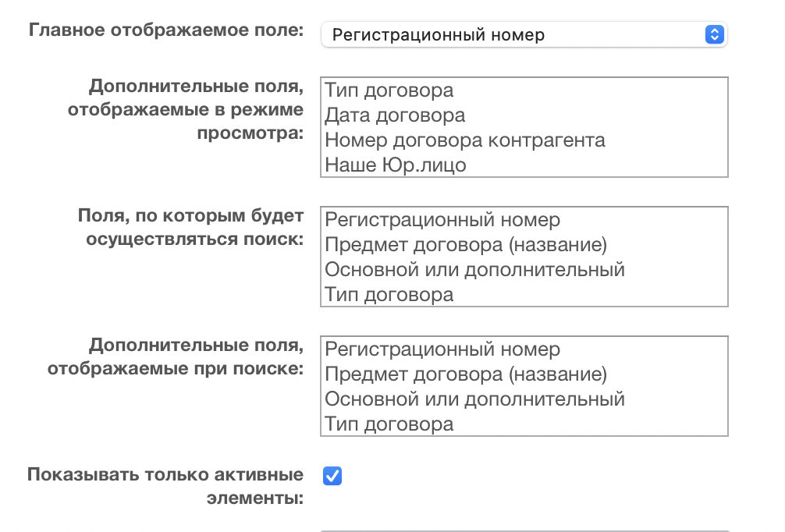Choose Номер договора контрагента list option

[x=465, y=140]
